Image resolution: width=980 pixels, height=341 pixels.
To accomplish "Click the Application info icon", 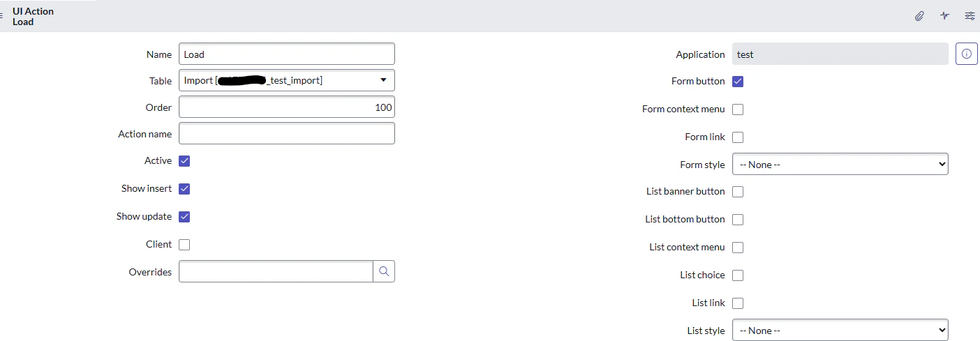I will (966, 54).
